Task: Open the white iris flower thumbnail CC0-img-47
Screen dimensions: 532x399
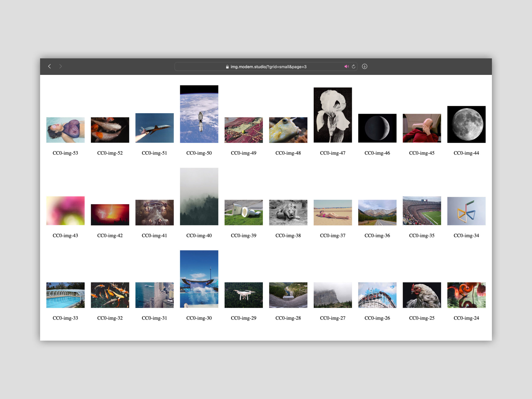Action: (333, 115)
